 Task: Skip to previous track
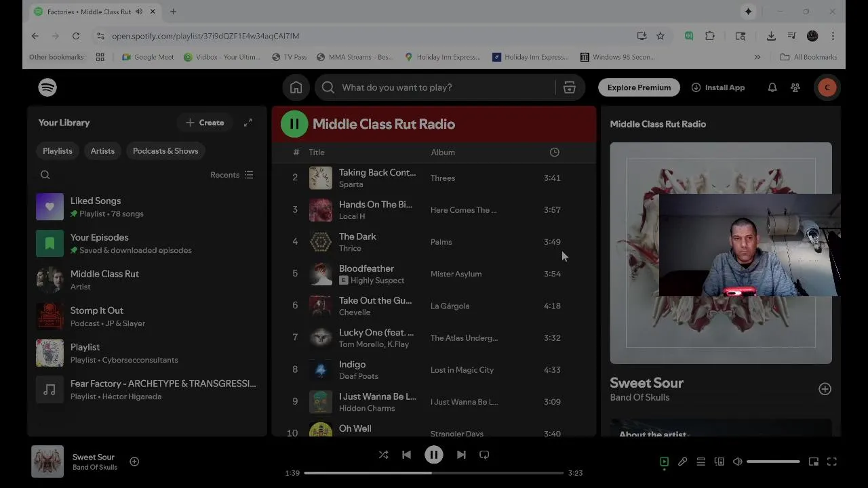pos(406,455)
